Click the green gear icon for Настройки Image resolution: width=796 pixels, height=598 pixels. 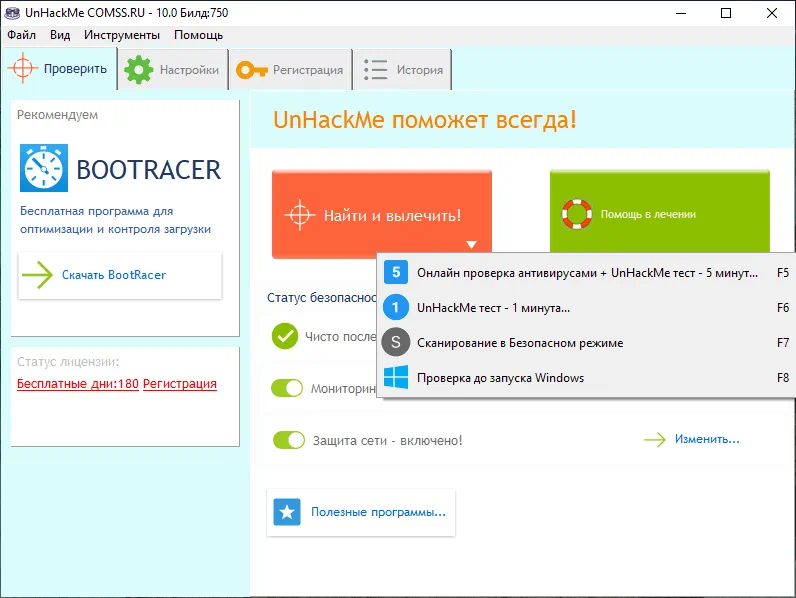coord(139,70)
